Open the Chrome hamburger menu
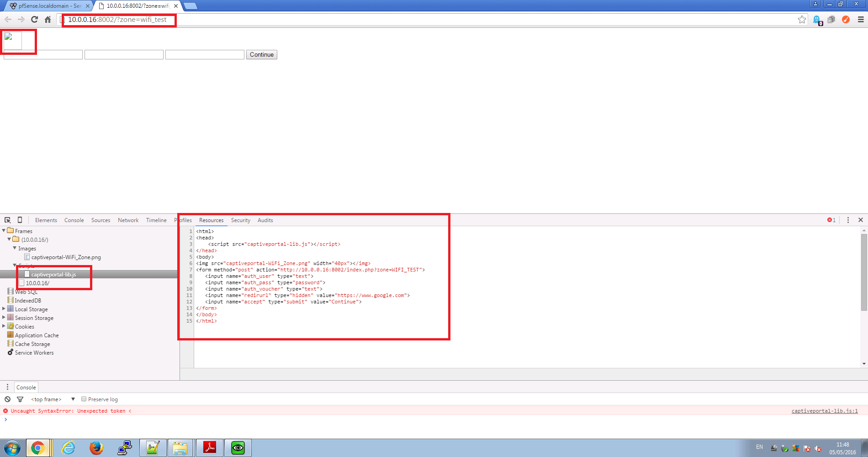Viewport: 868px width, 457px height. pyautogui.click(x=861, y=19)
